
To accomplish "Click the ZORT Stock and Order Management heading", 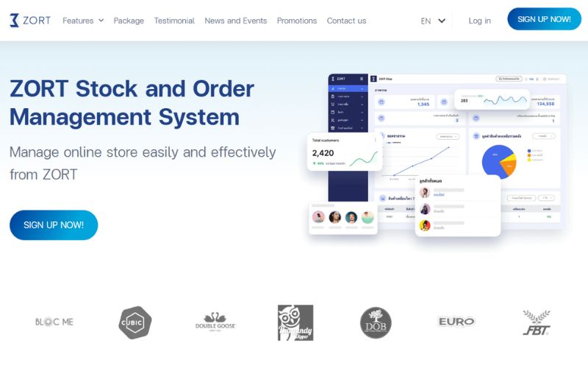I will pos(132,102).
